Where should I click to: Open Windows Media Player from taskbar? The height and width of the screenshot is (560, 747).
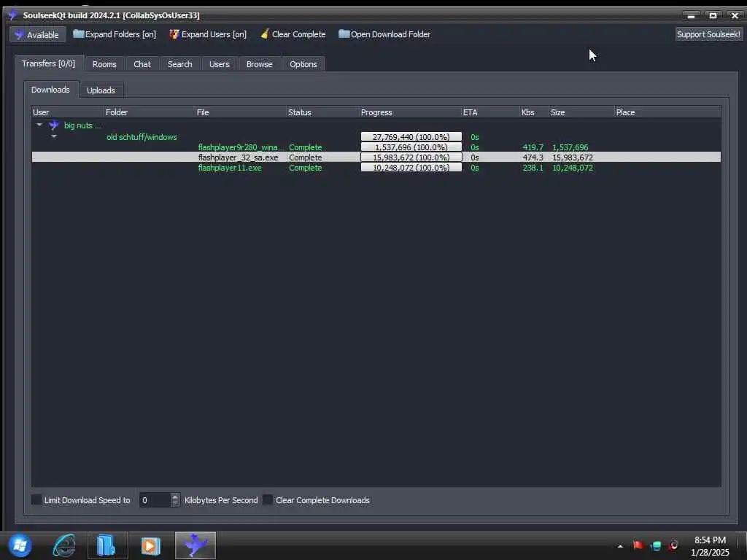tap(150, 545)
